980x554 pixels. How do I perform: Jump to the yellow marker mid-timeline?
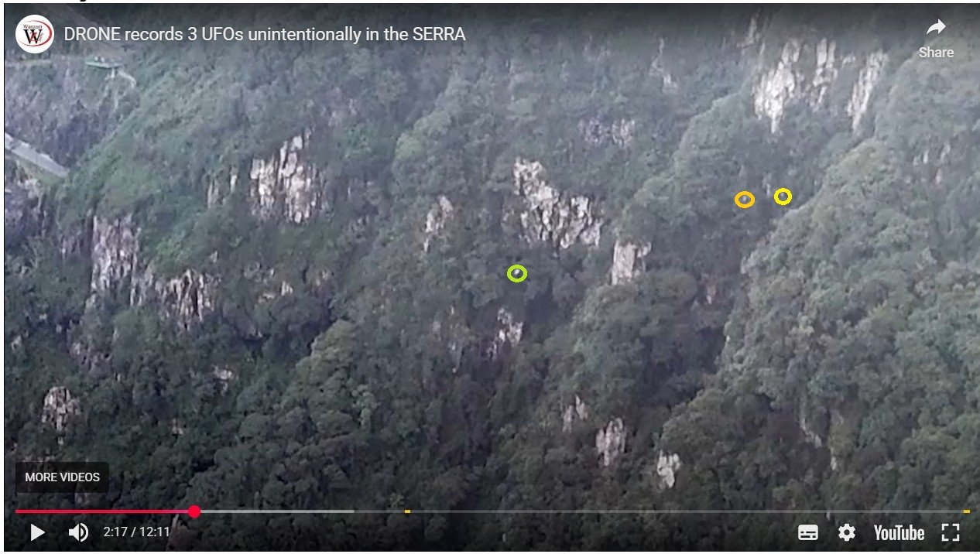click(x=407, y=511)
